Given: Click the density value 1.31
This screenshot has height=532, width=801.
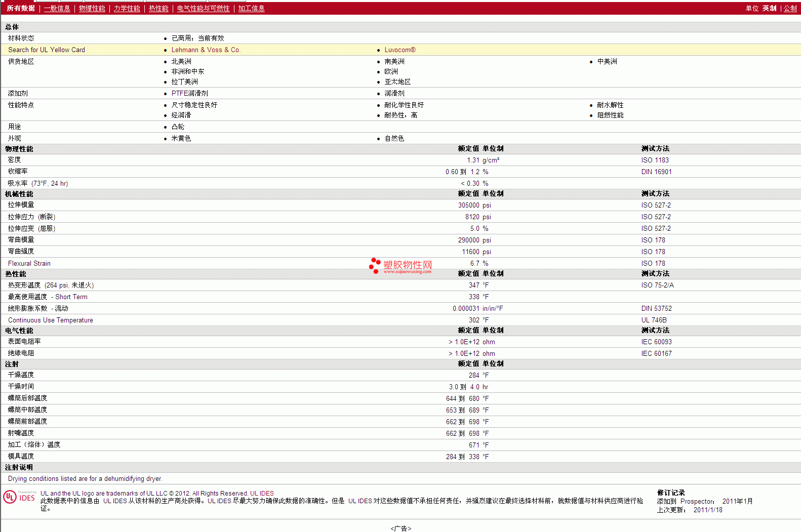Looking at the screenshot, I should (473, 160).
